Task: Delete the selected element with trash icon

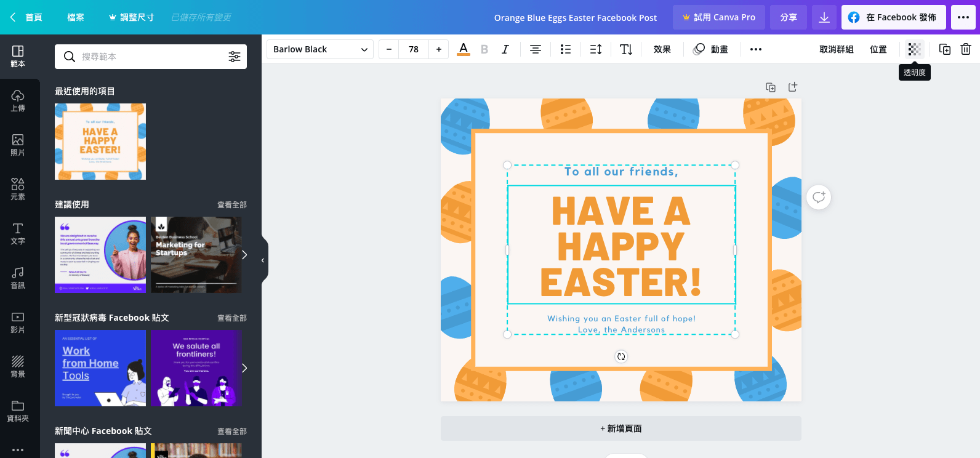Action: click(x=966, y=49)
